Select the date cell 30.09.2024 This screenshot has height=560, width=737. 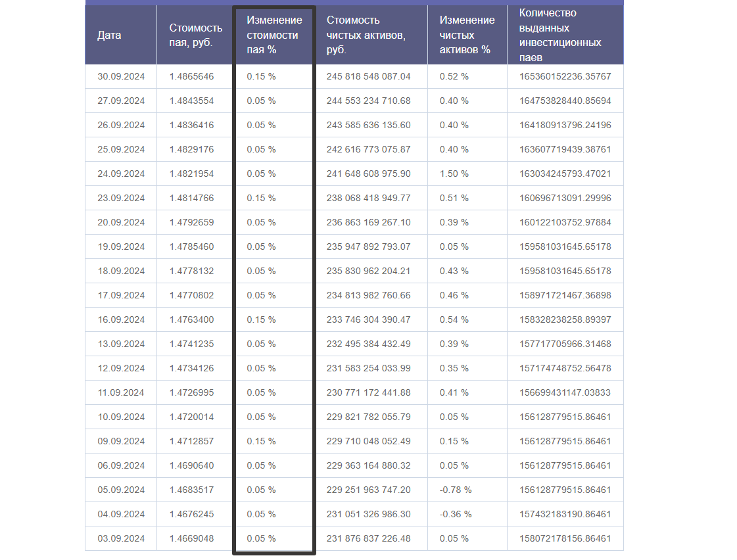[x=121, y=76]
